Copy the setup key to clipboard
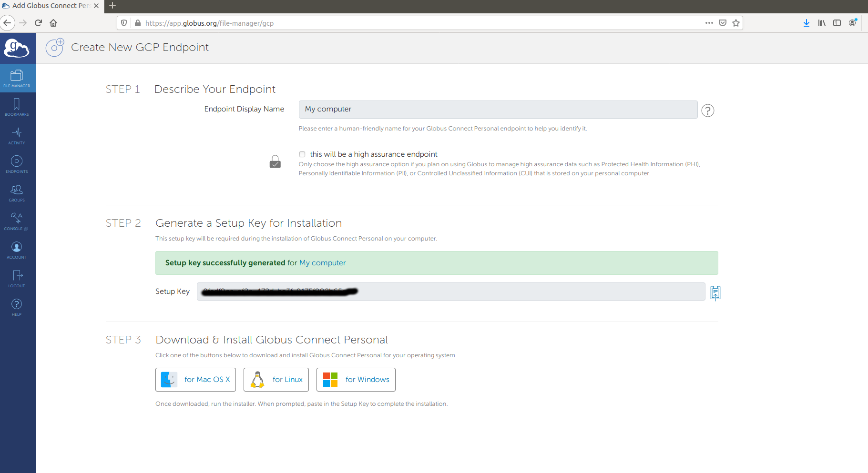This screenshot has width=868, height=473. (x=715, y=292)
